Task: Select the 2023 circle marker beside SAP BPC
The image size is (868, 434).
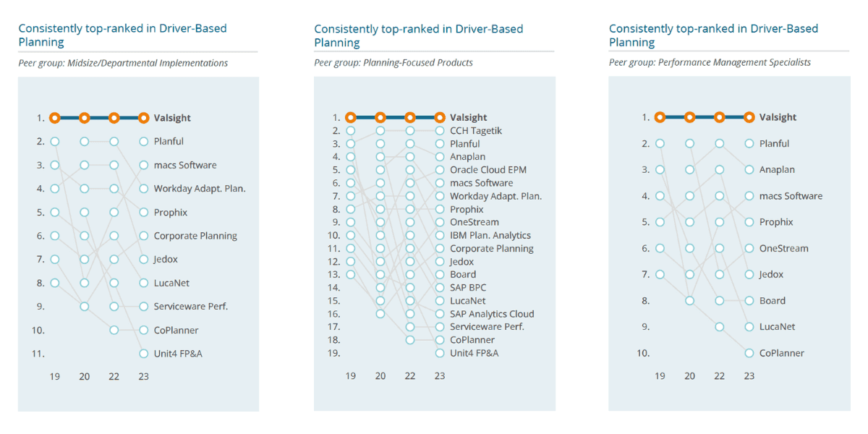Action: coord(440,288)
